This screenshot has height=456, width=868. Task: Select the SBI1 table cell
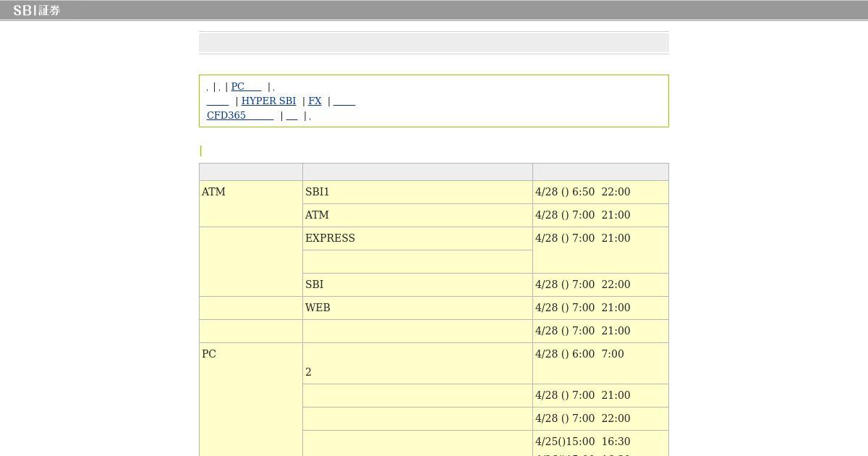point(417,192)
